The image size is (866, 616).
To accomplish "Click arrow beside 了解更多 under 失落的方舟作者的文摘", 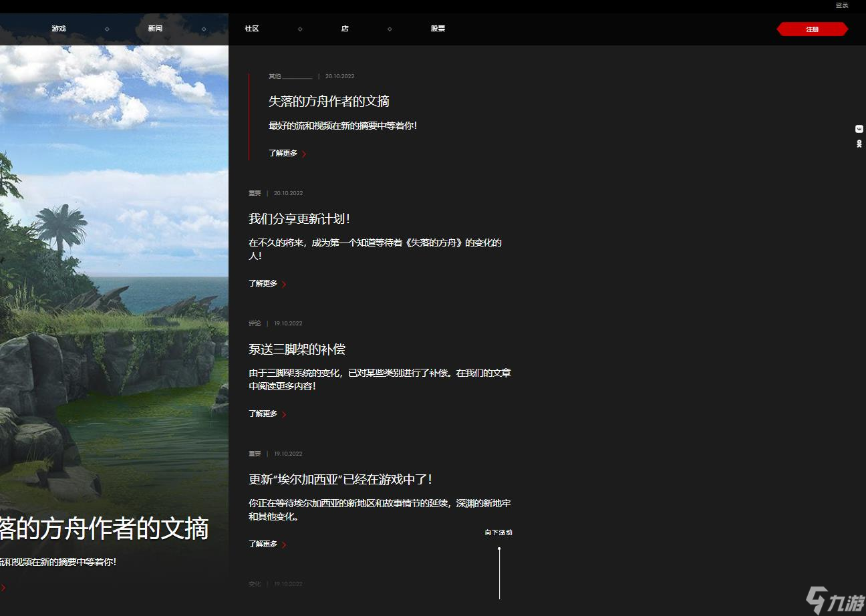I will [x=304, y=154].
